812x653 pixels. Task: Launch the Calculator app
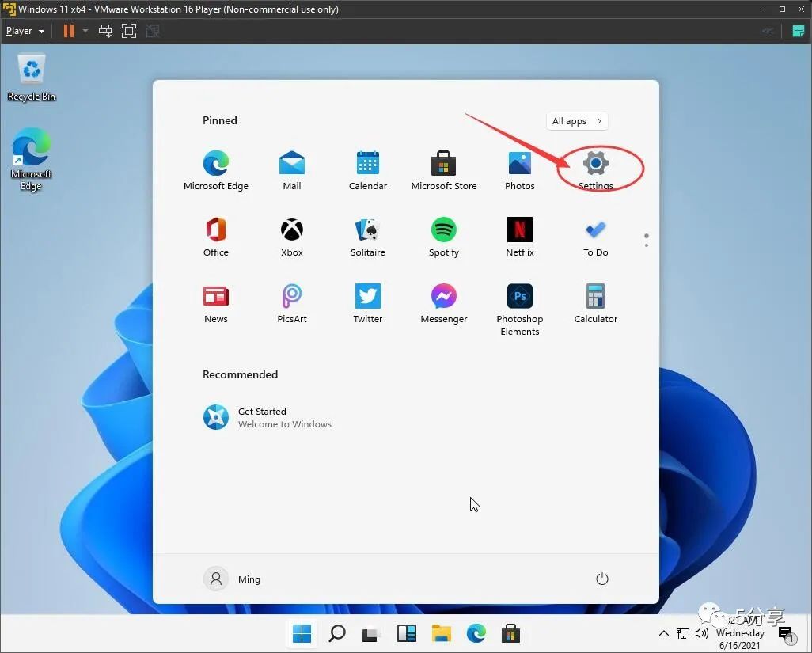(595, 304)
